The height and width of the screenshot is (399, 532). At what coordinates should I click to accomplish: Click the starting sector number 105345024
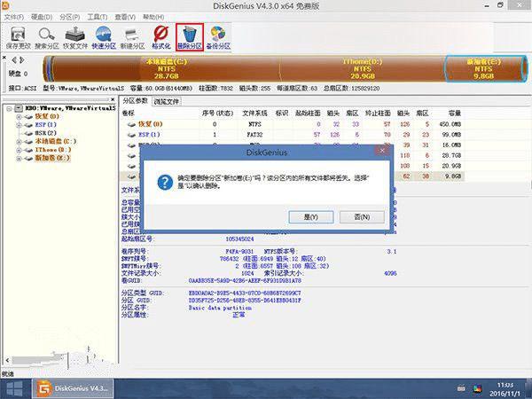[x=240, y=239]
